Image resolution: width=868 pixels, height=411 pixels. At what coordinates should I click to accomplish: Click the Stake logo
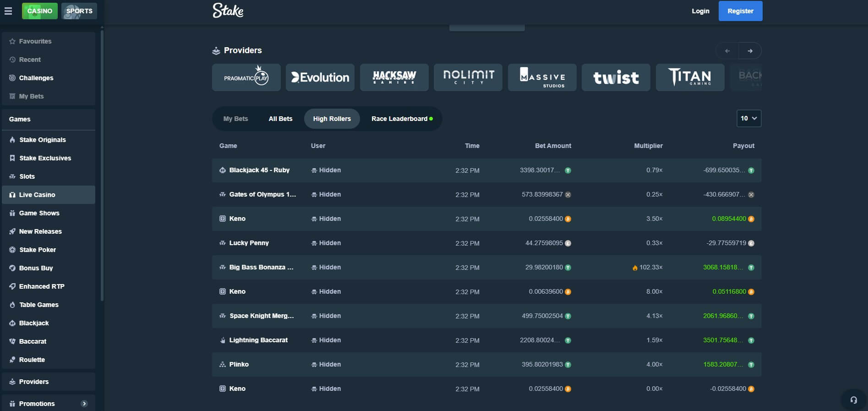(x=228, y=11)
